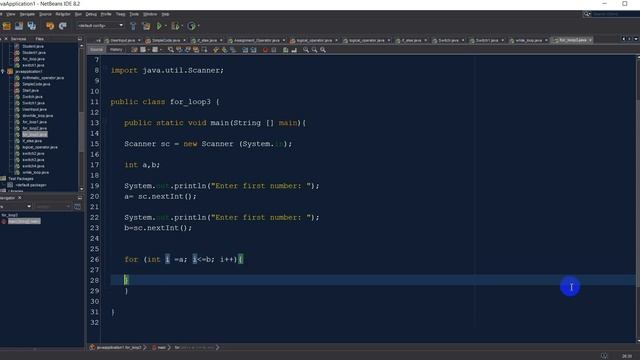Screen dimensions: 640x360
Task: Minimize the Projects panel
Action: click(80, 39)
